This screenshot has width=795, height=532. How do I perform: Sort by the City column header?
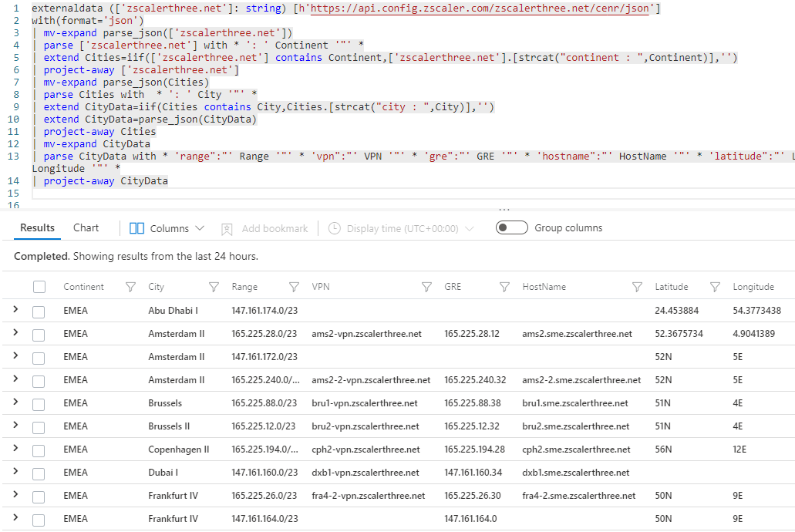[x=157, y=287]
